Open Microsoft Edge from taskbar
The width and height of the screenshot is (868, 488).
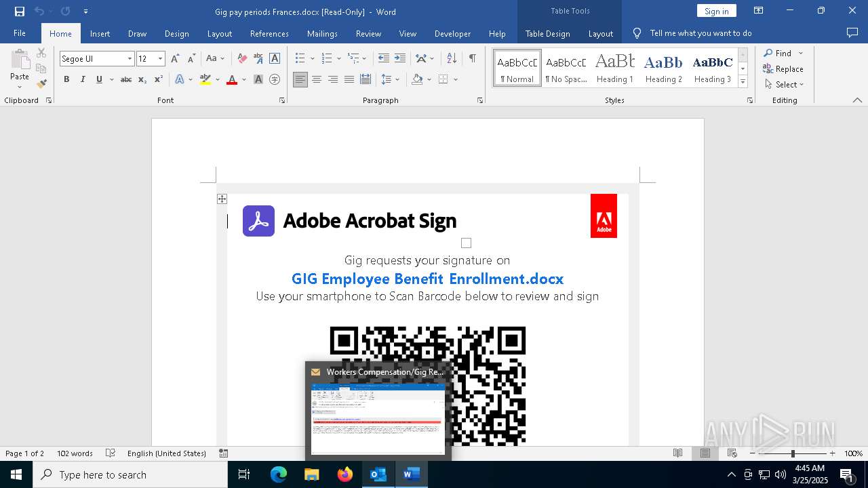(x=279, y=474)
